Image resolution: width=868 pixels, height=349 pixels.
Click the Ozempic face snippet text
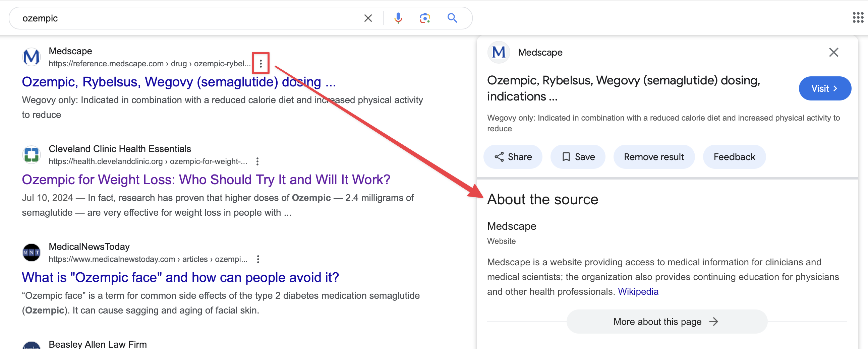point(221,303)
